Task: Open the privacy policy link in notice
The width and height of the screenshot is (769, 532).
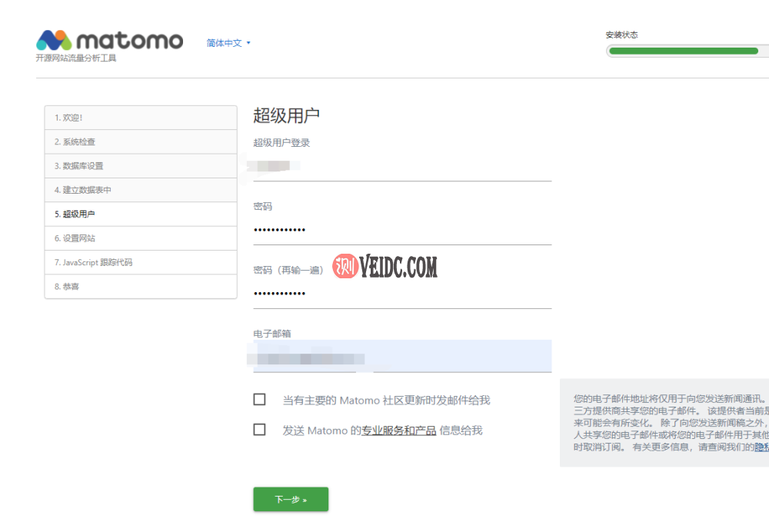Action: [761, 447]
